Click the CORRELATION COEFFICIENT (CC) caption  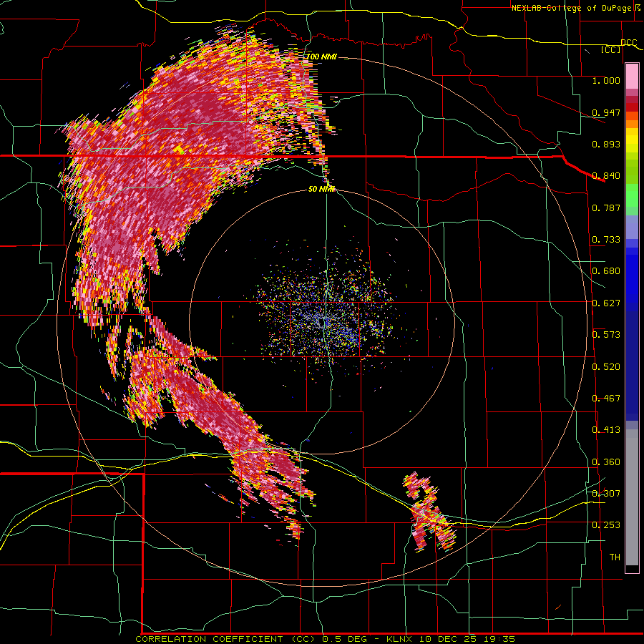[225, 639]
